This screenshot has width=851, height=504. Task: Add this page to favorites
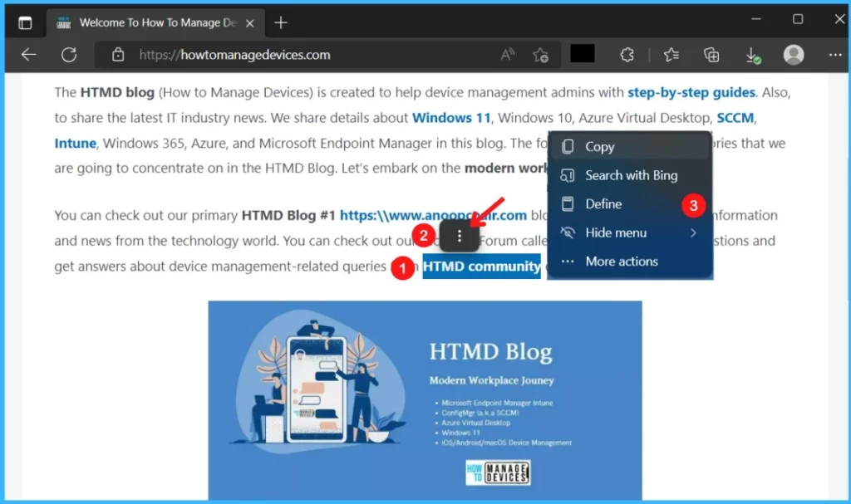pyautogui.click(x=540, y=55)
